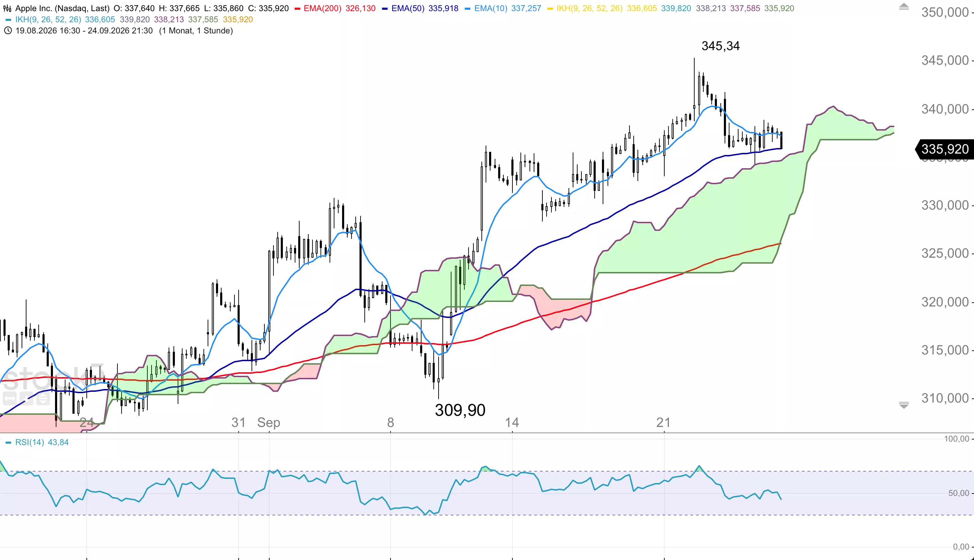Screen dimensions: 974x560
Task: Click the Apple Inc. (Nasdaq, Last) title
Action: (x=62, y=8)
